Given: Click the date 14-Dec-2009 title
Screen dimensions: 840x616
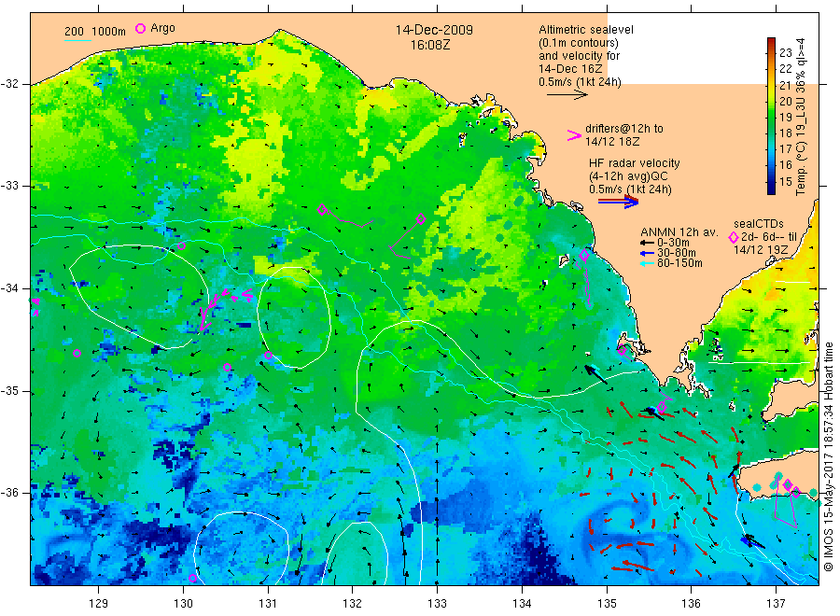Looking at the screenshot, I should pyautogui.click(x=434, y=30).
